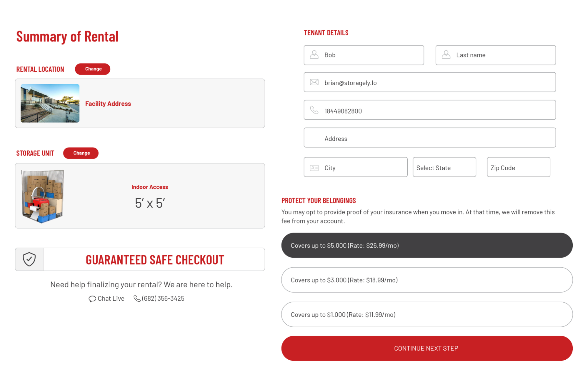Viewport: 588px width, 392px height.
Task: Click the phone icon in phone number field
Action: pyautogui.click(x=314, y=110)
